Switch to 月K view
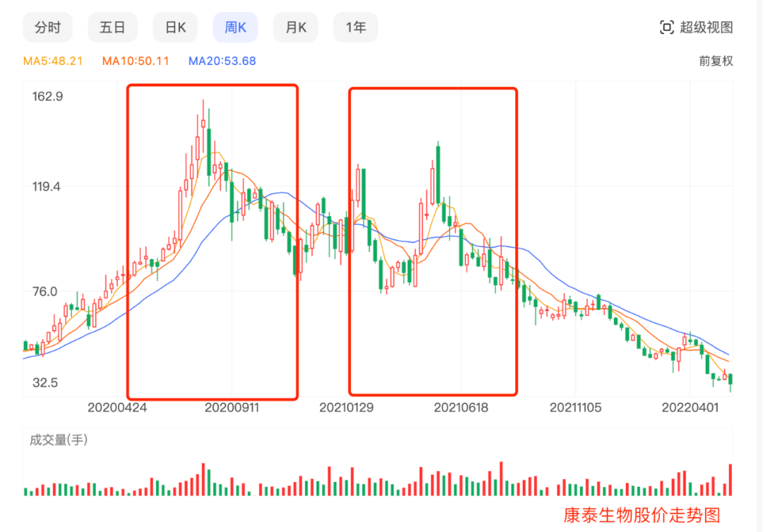Viewport: 763px width, 532px height. click(x=295, y=28)
